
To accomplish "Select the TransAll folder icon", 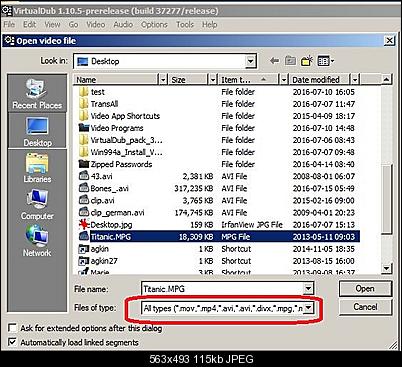I will (x=84, y=104).
